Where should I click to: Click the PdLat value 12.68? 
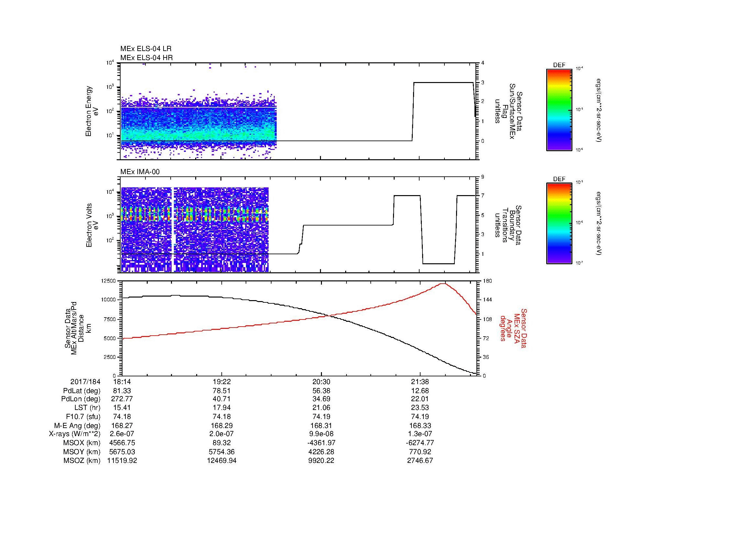[x=420, y=391]
